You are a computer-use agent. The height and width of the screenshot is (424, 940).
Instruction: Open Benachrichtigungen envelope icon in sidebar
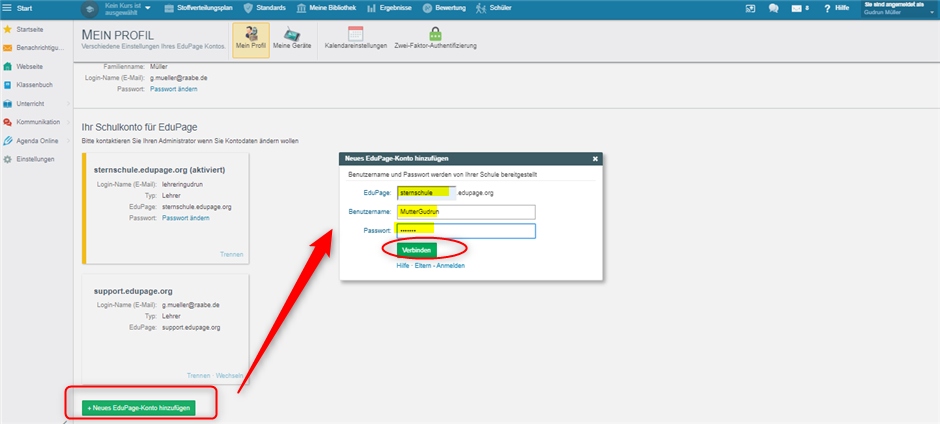7,48
